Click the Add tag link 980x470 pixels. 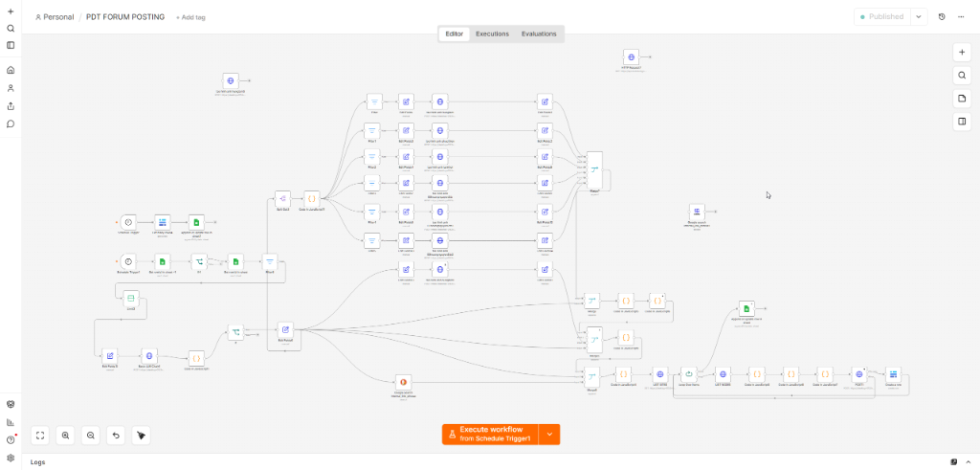click(x=190, y=17)
